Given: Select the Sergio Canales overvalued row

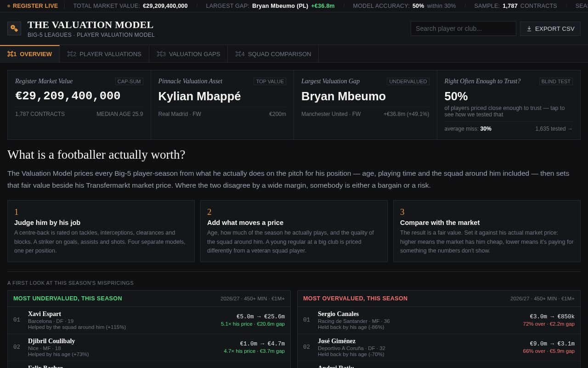Looking at the screenshot, I should coord(439,320).
